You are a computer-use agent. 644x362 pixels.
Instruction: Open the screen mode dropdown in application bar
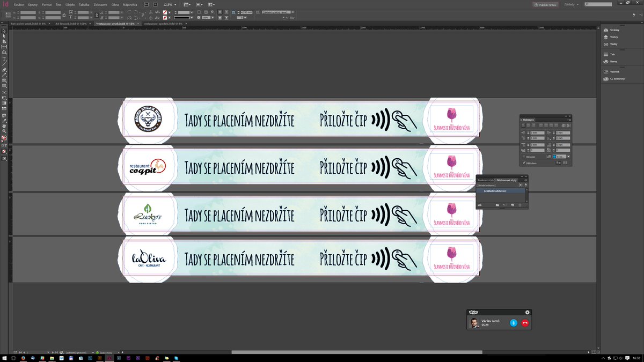(x=199, y=4)
